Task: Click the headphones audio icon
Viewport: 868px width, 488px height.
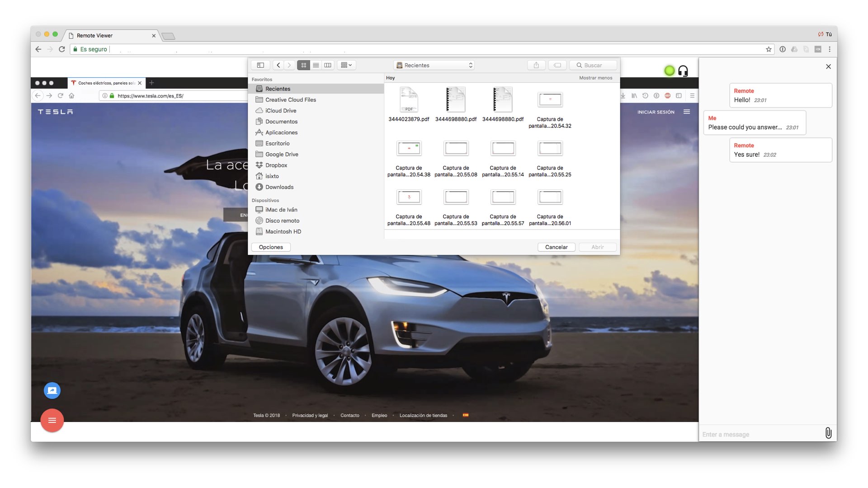Action: 683,71
